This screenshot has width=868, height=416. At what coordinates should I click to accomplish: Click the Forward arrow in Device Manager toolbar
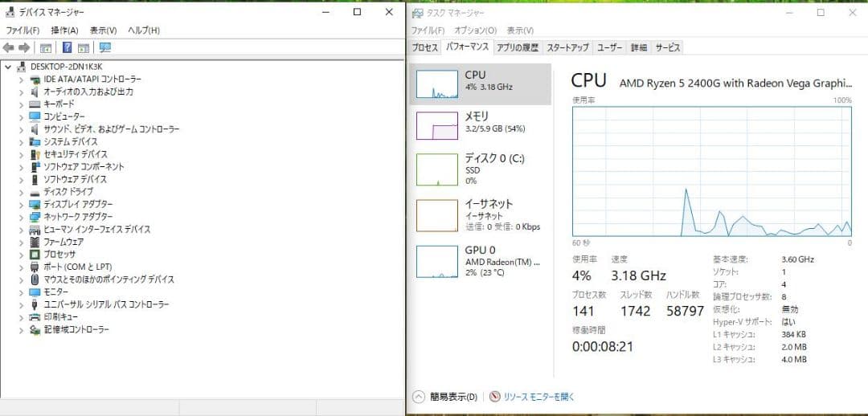click(24, 48)
